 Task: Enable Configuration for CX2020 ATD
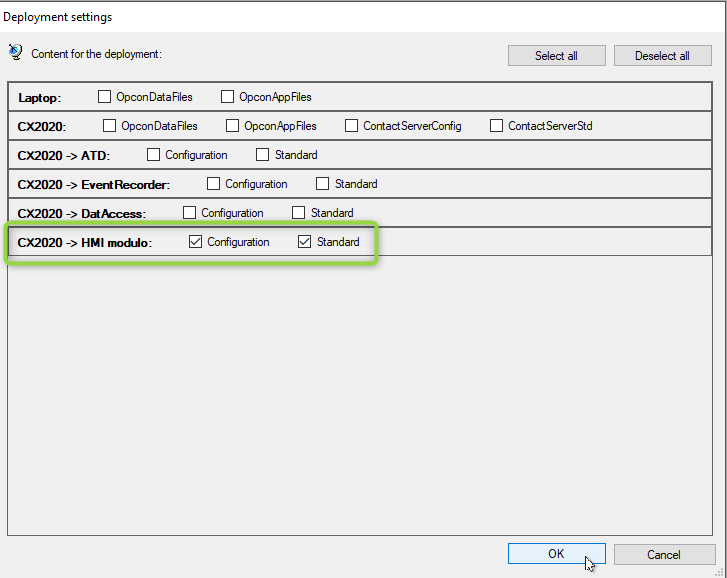[153, 154]
